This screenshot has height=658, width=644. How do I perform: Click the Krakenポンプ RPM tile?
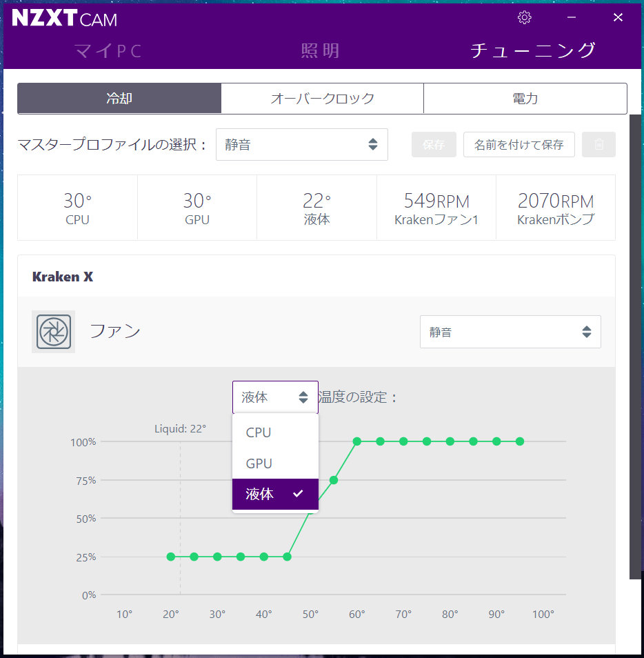pos(556,208)
